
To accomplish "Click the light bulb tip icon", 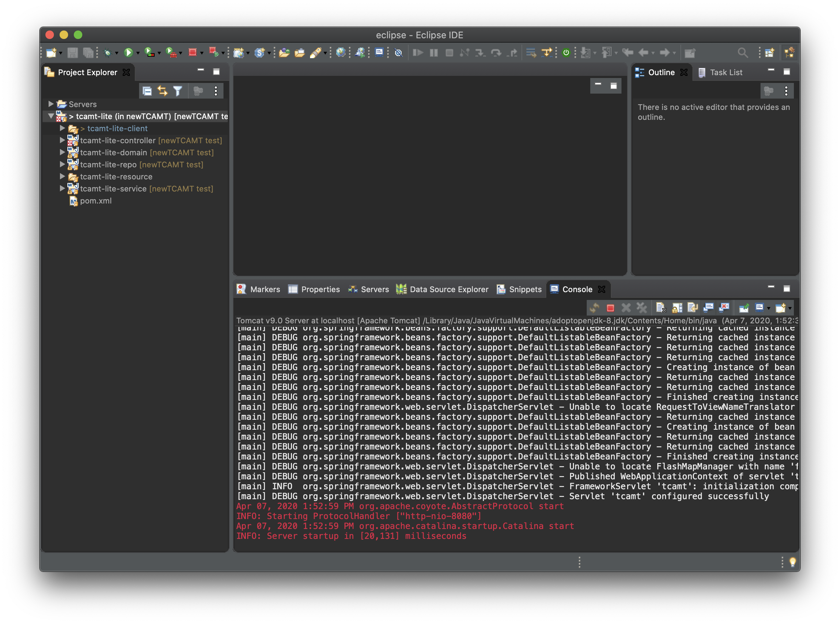I will tap(793, 562).
